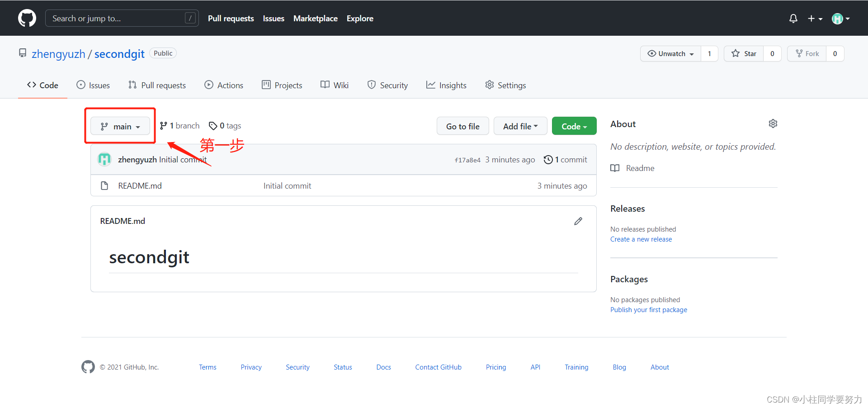Open footer Blog link
The width and height of the screenshot is (868, 408).
(x=619, y=367)
